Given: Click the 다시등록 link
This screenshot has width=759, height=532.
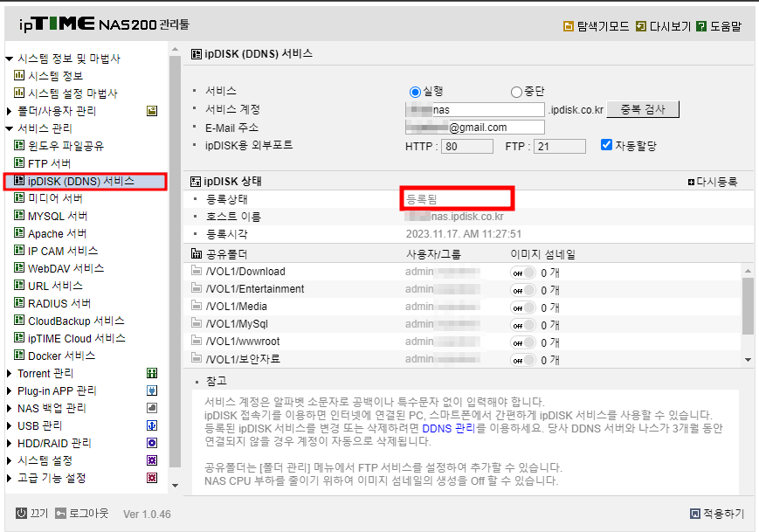Looking at the screenshot, I should tap(712, 182).
